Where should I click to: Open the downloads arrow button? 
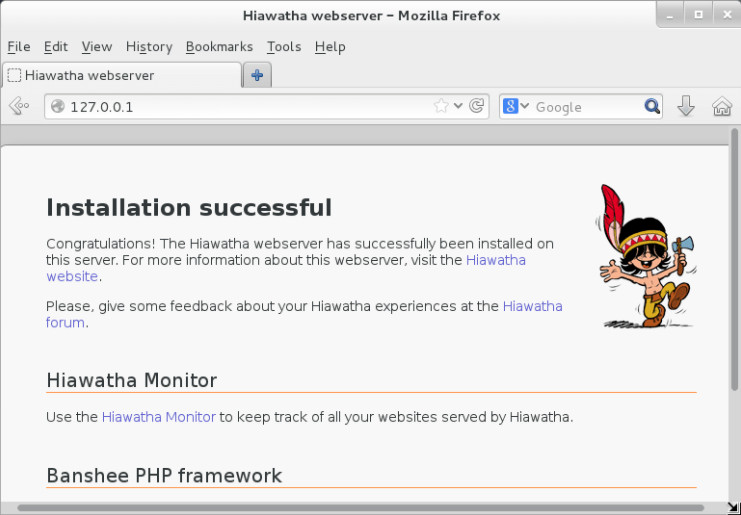686,106
